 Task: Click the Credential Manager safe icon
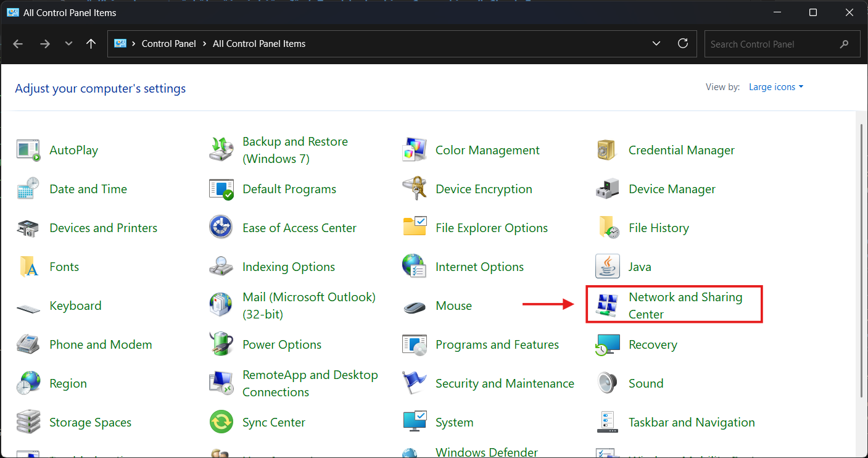point(607,150)
